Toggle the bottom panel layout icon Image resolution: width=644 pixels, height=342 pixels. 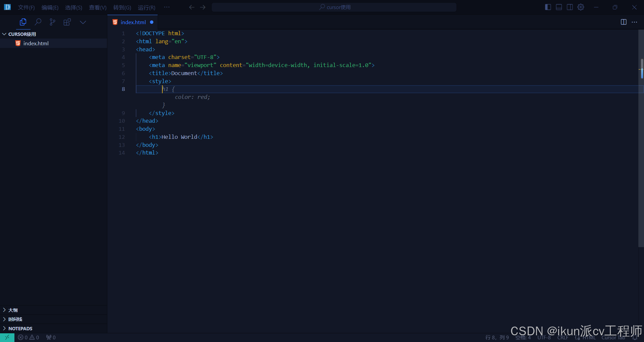click(x=559, y=7)
